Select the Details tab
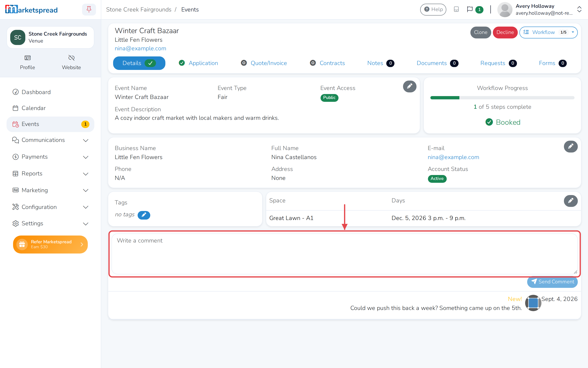This screenshot has height=368, width=588. click(x=139, y=63)
